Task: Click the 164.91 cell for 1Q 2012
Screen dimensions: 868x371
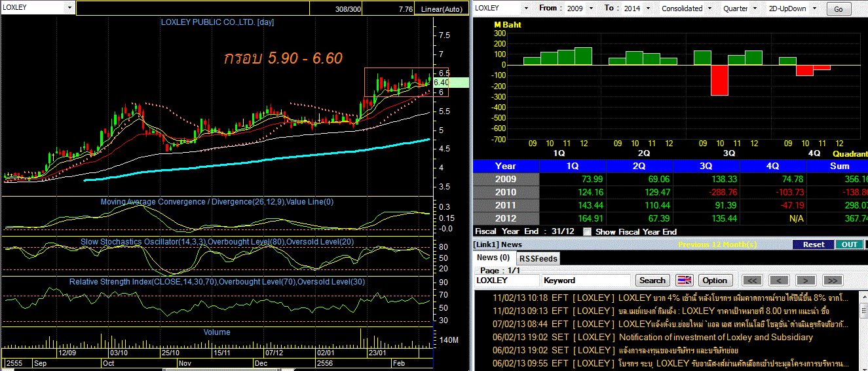Action: (x=573, y=218)
